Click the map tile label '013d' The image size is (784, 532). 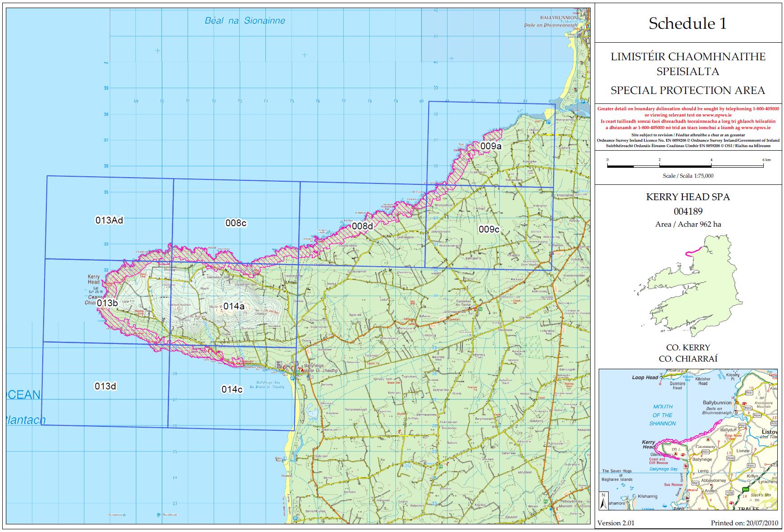click(x=105, y=386)
